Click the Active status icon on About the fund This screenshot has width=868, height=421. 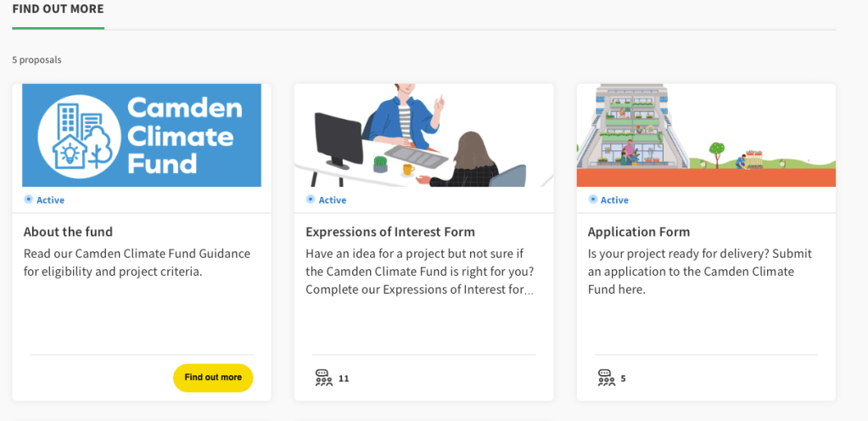point(28,199)
